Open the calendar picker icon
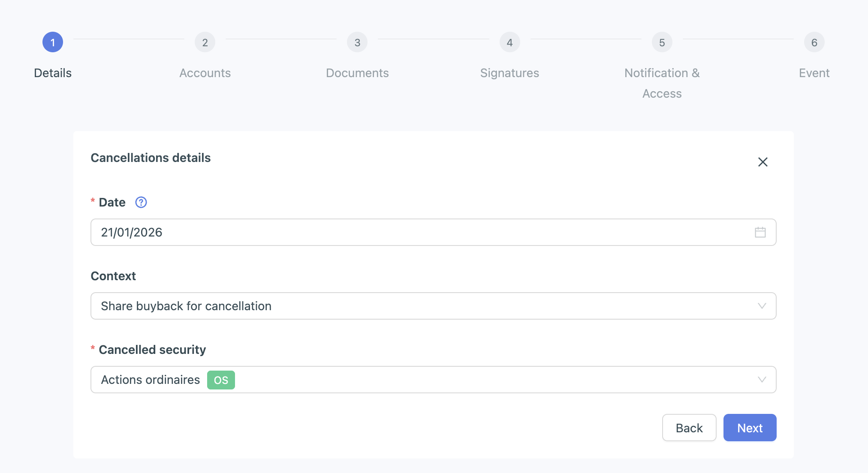Screen dimensions: 868x473 click(x=760, y=232)
